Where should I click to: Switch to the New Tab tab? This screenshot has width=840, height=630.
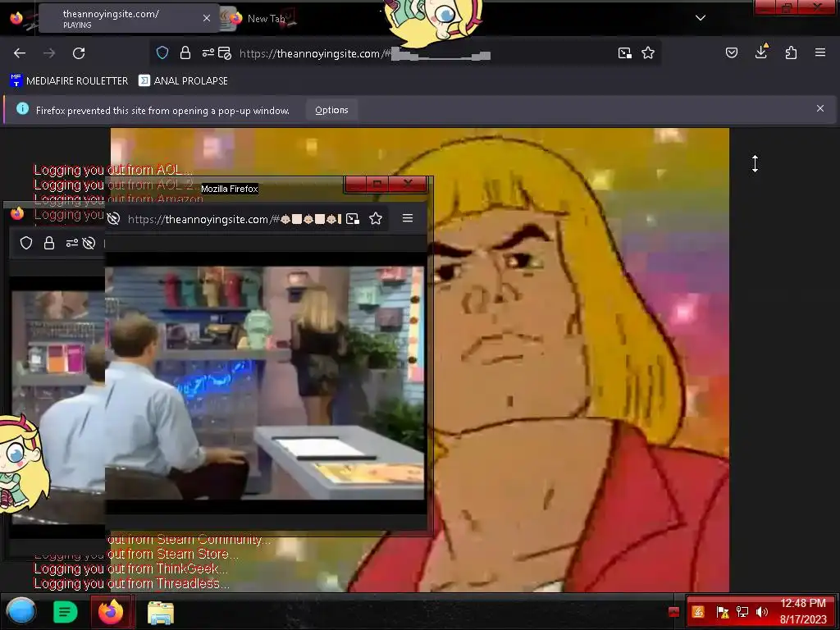(265, 19)
